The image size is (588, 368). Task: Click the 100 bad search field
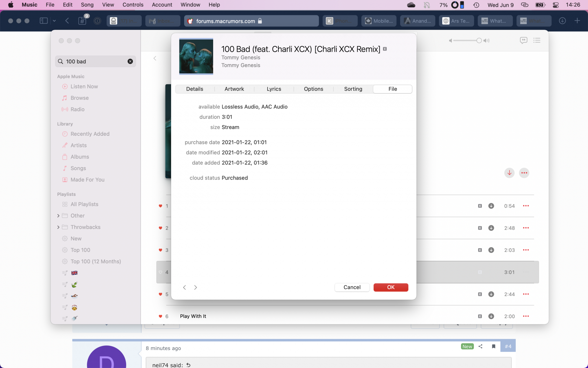coord(94,61)
